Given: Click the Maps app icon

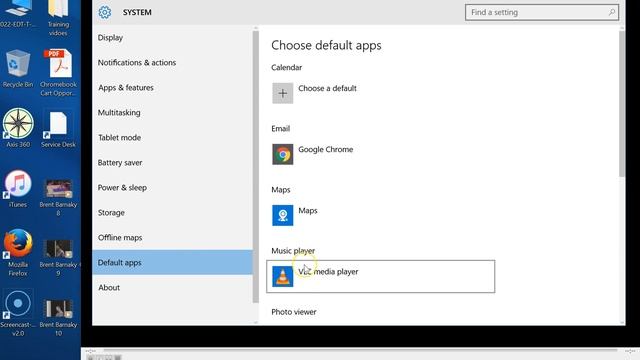Looking at the screenshot, I should click(282, 215).
